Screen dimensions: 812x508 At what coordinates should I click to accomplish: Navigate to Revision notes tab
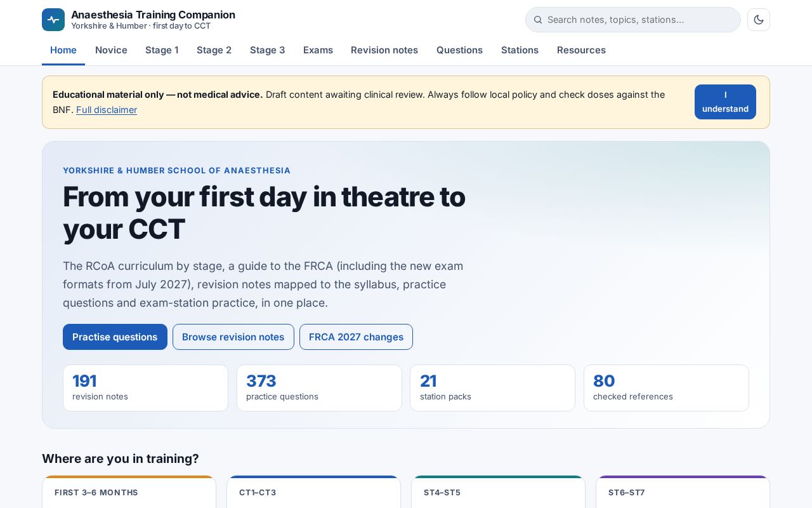384,50
